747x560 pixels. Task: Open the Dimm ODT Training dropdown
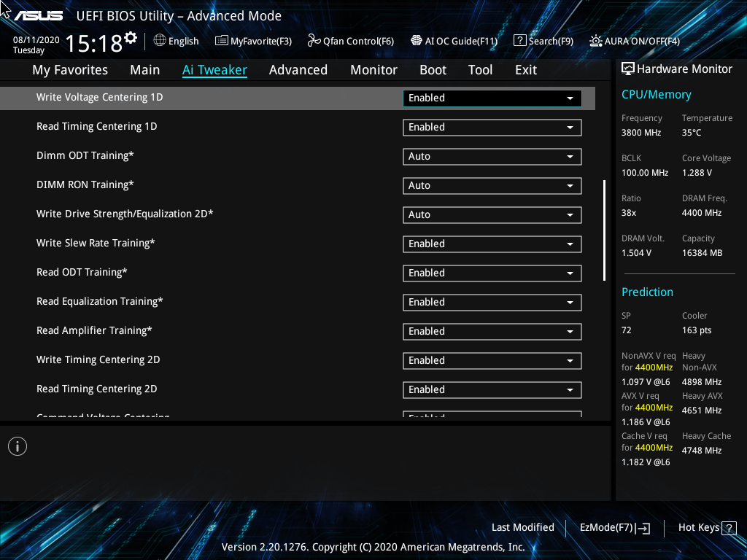pyautogui.click(x=492, y=156)
